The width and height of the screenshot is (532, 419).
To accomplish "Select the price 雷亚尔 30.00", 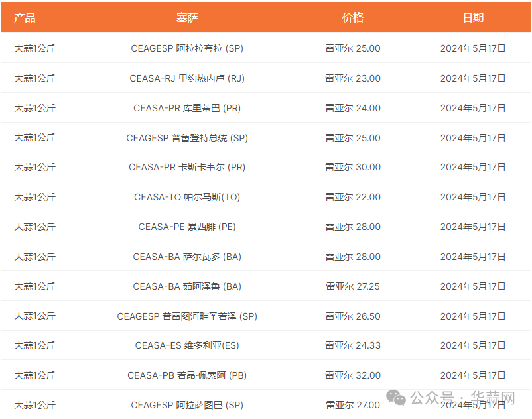I will tap(353, 167).
